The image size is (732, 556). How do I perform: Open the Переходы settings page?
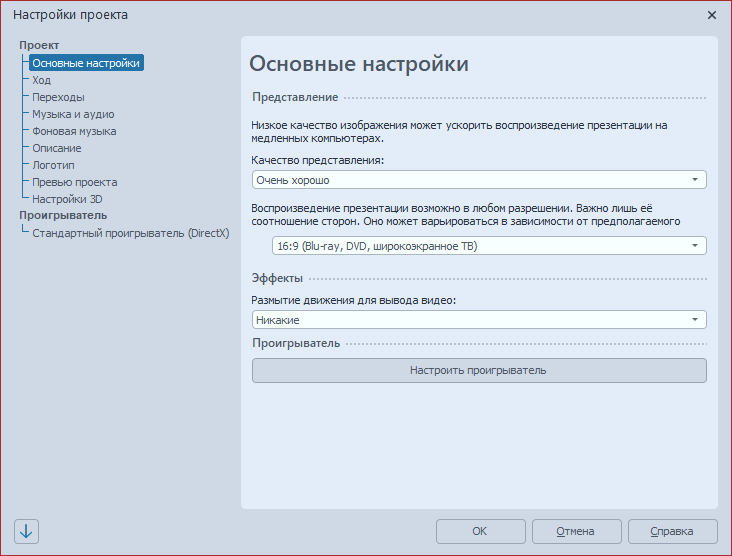[58, 97]
